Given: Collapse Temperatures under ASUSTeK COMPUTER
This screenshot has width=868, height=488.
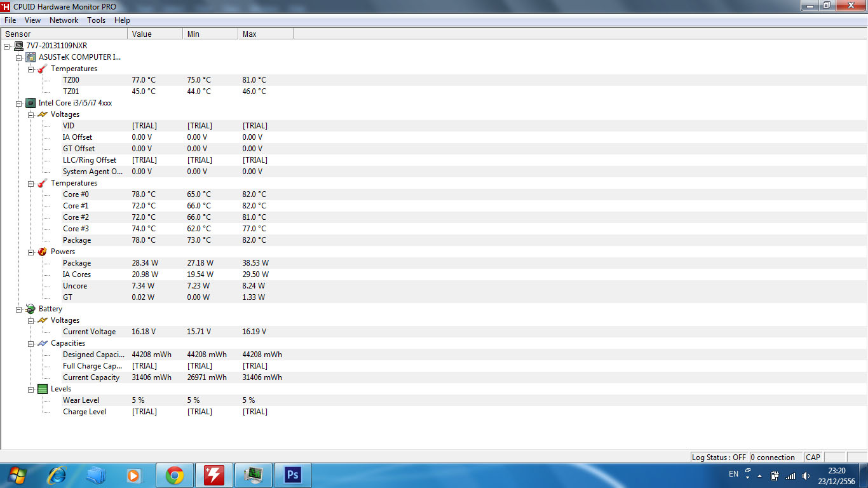Looking at the screenshot, I should pos(31,69).
